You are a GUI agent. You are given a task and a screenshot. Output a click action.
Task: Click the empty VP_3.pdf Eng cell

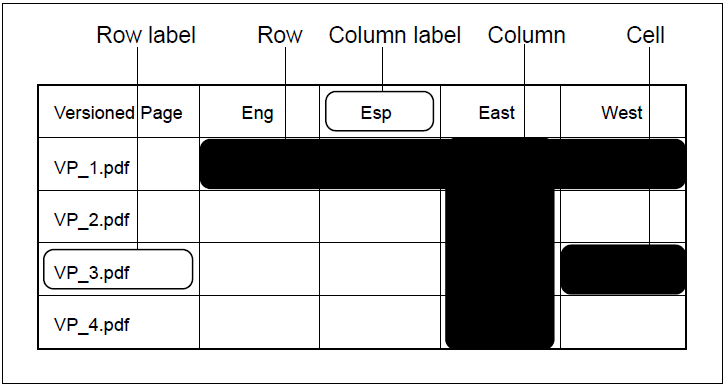pos(259,269)
